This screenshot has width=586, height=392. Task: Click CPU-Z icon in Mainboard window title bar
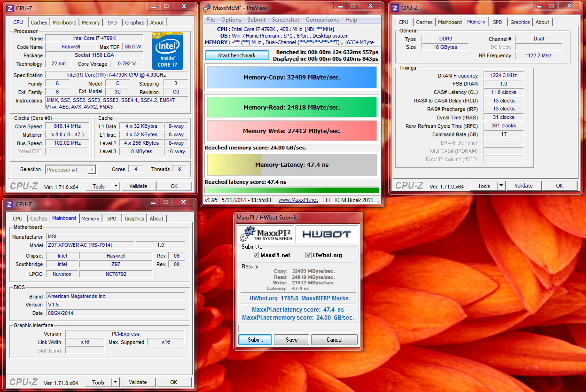[10, 204]
